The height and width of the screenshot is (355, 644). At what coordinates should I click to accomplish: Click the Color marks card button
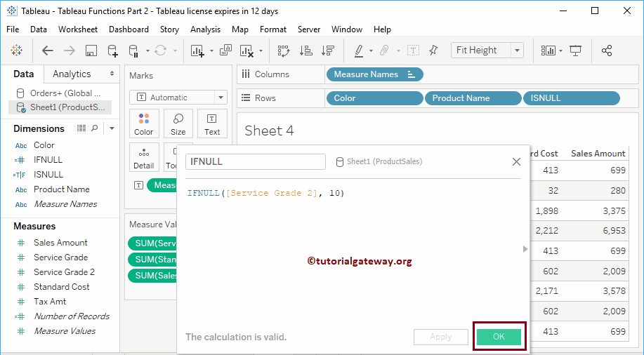[x=144, y=124]
